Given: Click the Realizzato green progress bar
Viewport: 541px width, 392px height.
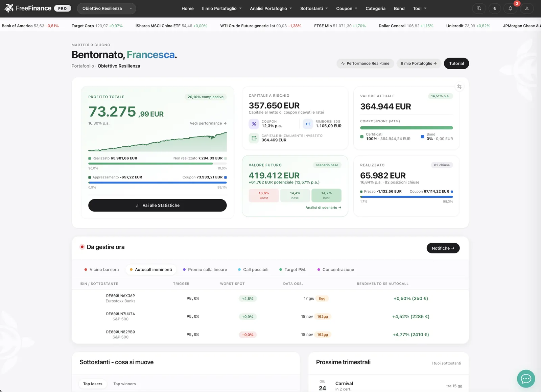Looking at the screenshot, I should pos(158,164).
